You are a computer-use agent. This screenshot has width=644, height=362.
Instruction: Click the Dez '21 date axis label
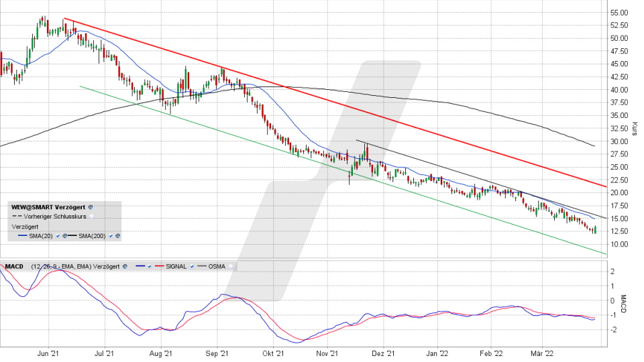point(384,353)
